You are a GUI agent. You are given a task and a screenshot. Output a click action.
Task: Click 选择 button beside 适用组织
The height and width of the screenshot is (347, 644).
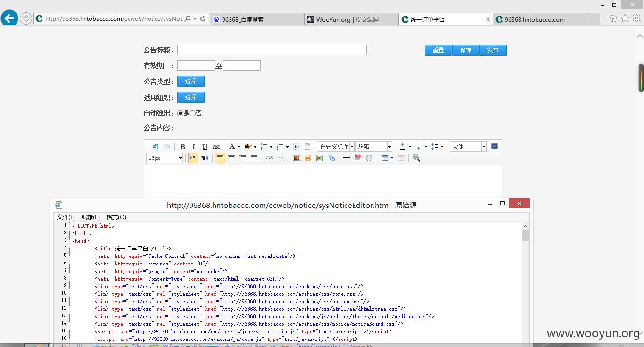(191, 97)
